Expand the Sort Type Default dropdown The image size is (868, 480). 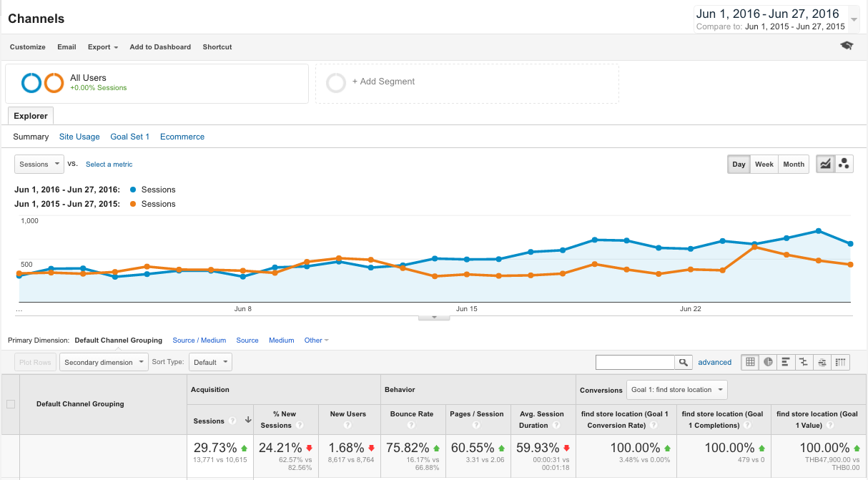point(210,362)
